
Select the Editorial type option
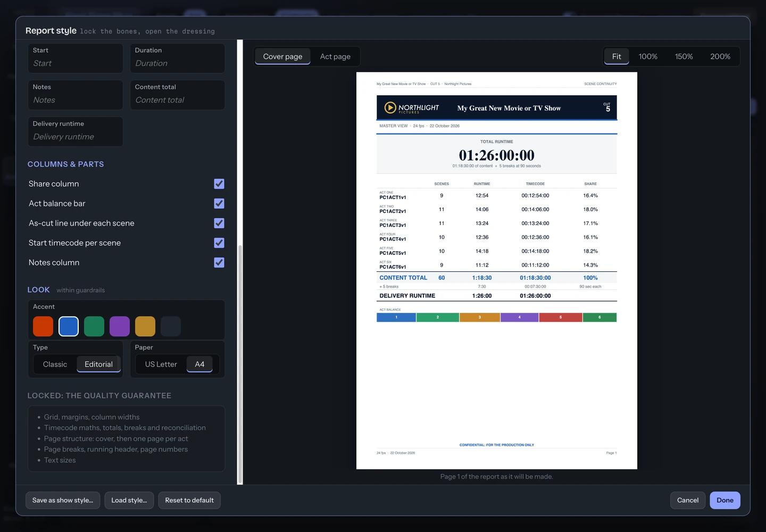99,364
